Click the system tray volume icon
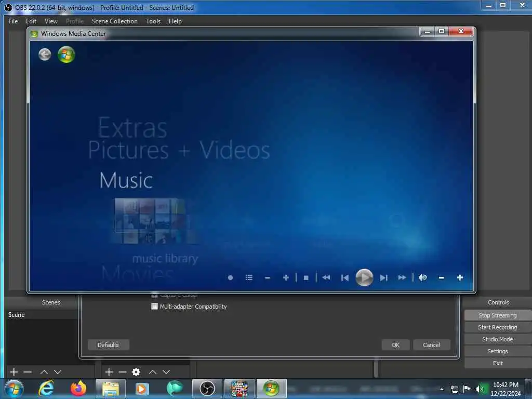 coord(480,389)
